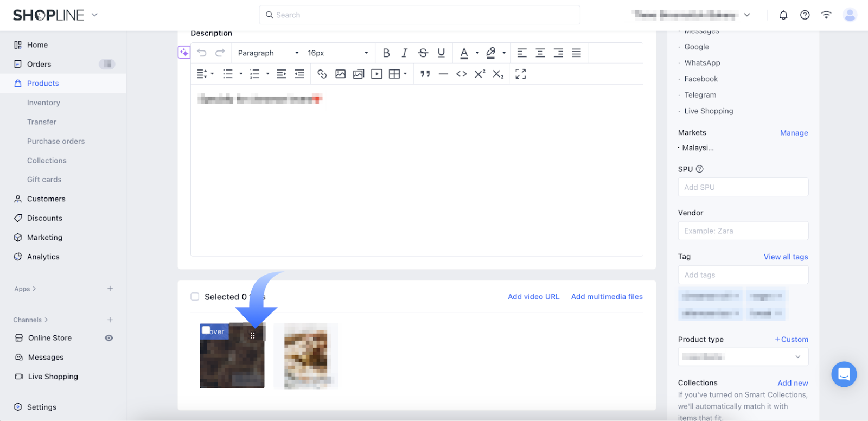The width and height of the screenshot is (868, 421).
Task: Check the Selected 0 files checkbox
Action: point(195,297)
